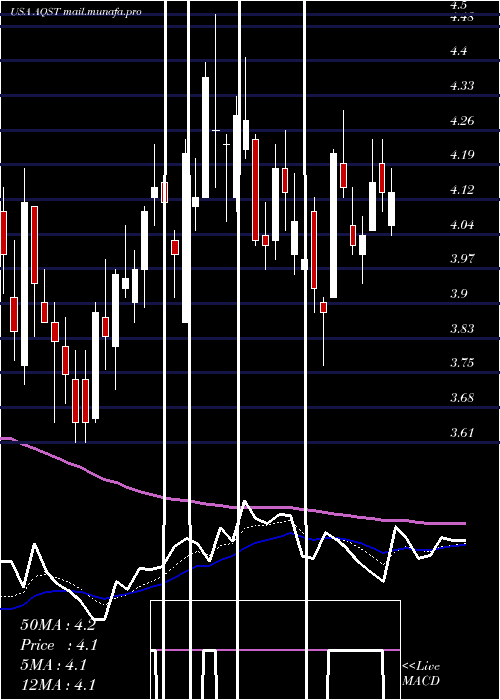The width and height of the screenshot is (500, 700).
Task: Click the 5MA : 4.1 readout
Action: click(54, 665)
